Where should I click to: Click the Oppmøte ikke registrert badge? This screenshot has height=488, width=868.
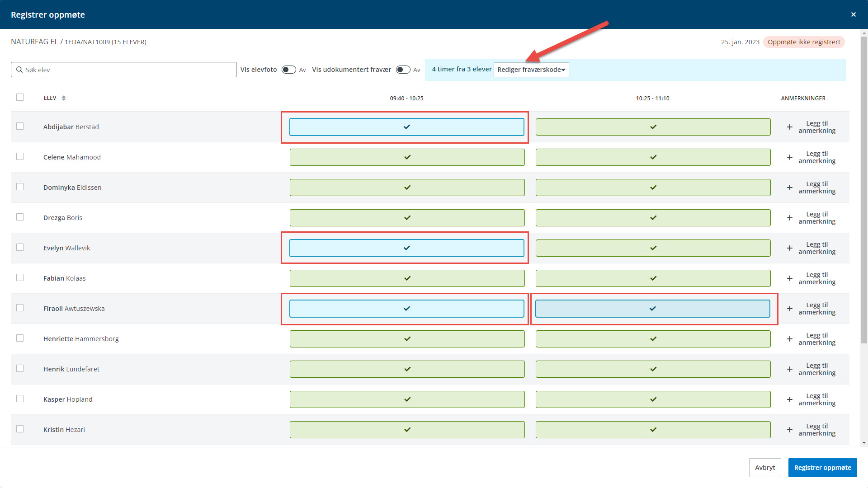coord(804,42)
